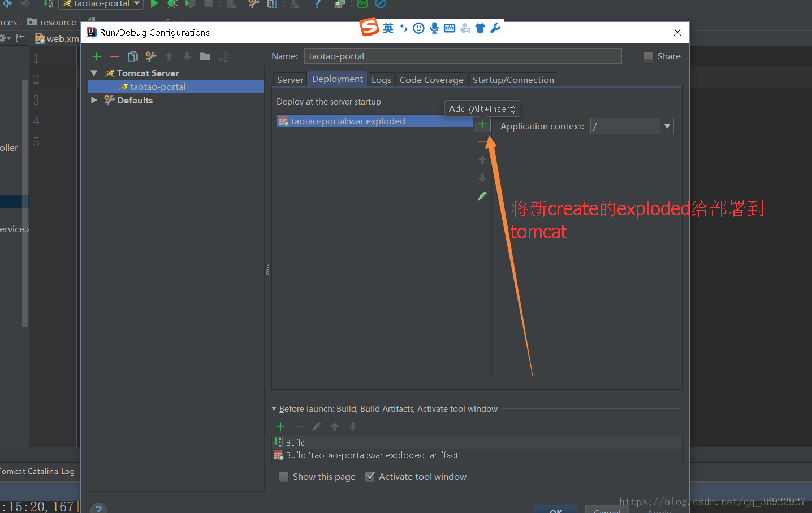Toggle the Share checkbox
Screen dimensions: 812x513
click(x=649, y=56)
